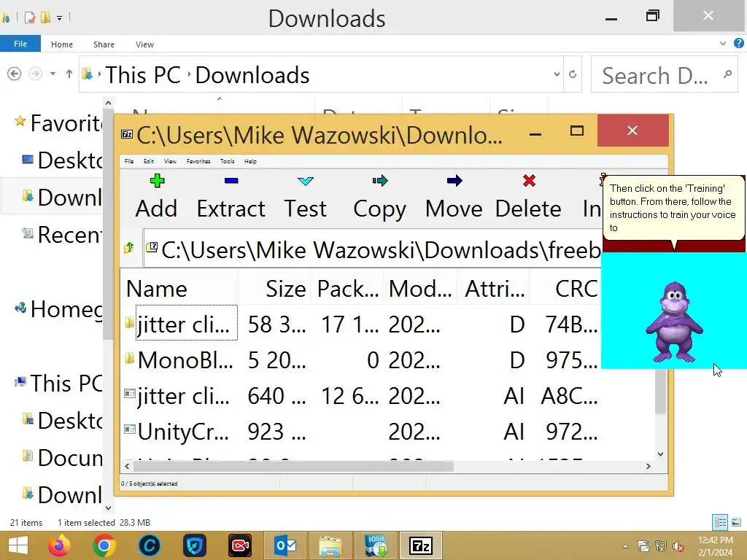Click the 7-Zip Extract button

tap(231, 197)
